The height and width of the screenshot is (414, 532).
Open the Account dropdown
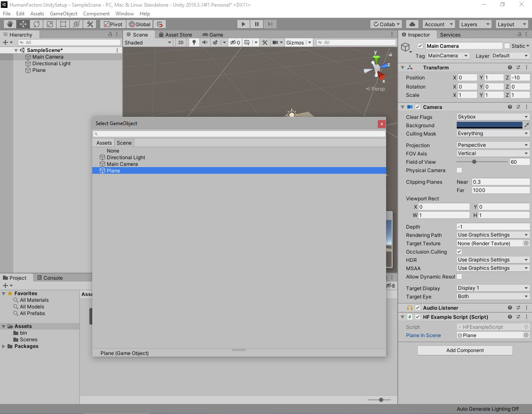click(439, 24)
